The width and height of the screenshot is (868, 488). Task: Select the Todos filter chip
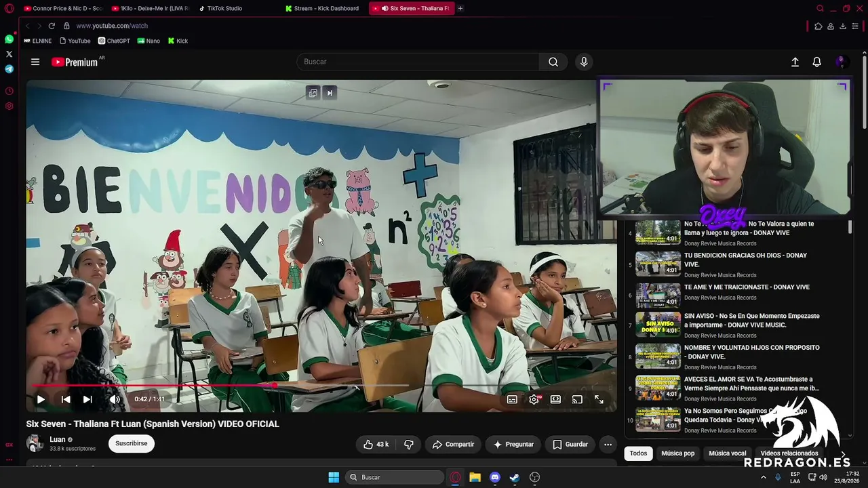(638, 453)
